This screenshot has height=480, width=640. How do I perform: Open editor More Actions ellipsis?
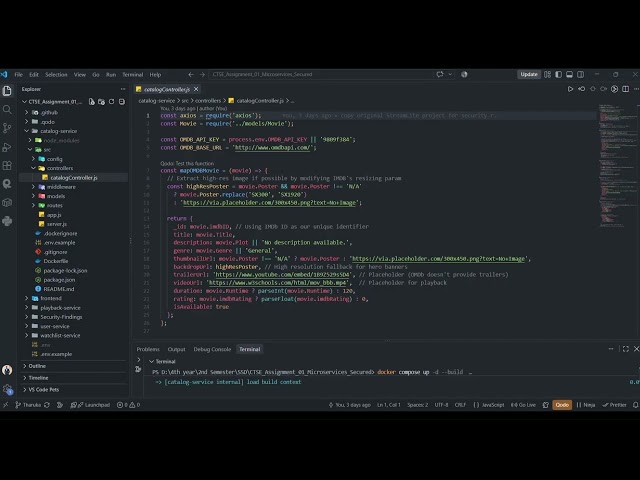click(x=636, y=89)
